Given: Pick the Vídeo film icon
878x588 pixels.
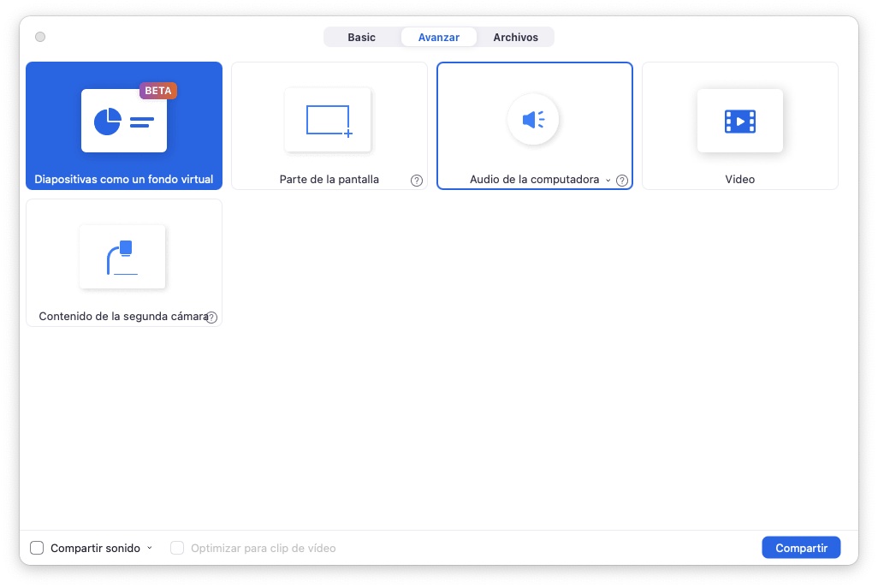Looking at the screenshot, I should click(739, 121).
